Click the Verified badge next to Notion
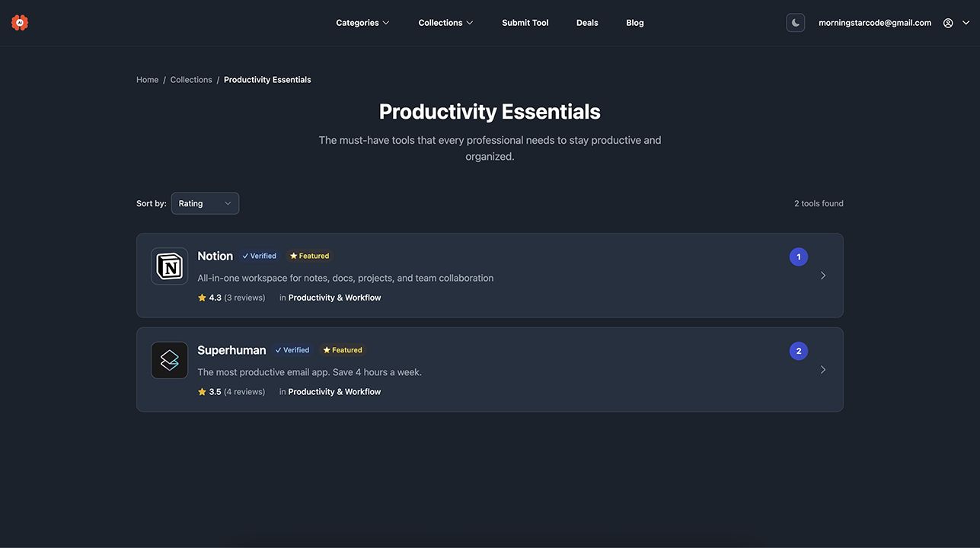Viewport: 980px width, 548px height. [259, 256]
